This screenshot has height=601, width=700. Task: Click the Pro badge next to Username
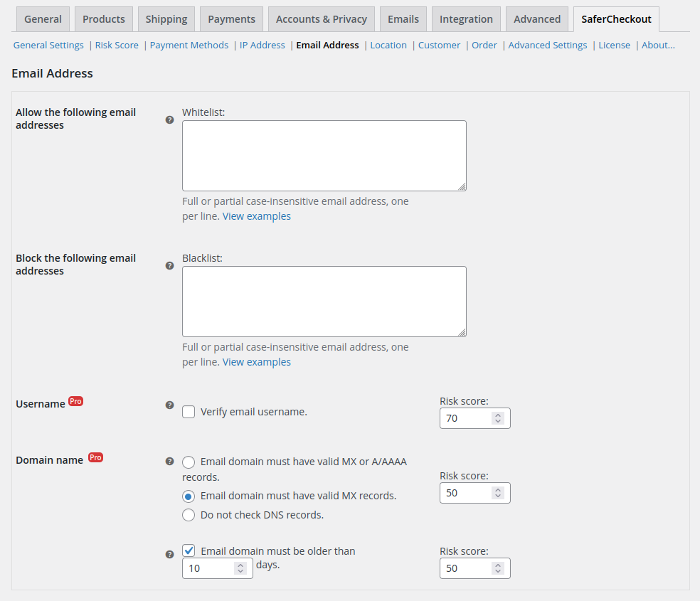(x=75, y=401)
